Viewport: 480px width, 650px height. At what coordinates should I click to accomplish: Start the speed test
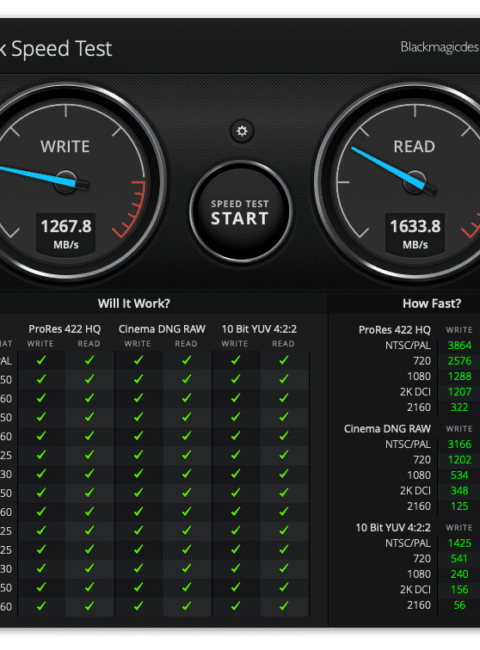[x=240, y=212]
